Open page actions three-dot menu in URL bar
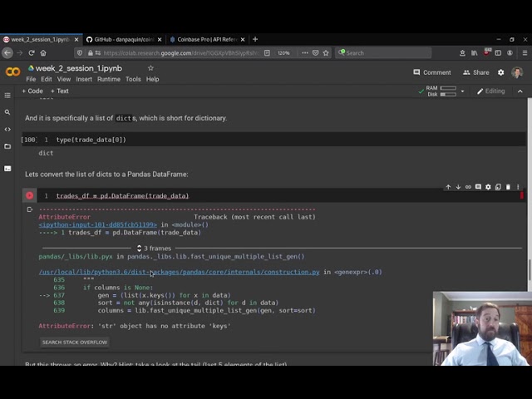Screen dimensions: 532x399 pos(305,53)
